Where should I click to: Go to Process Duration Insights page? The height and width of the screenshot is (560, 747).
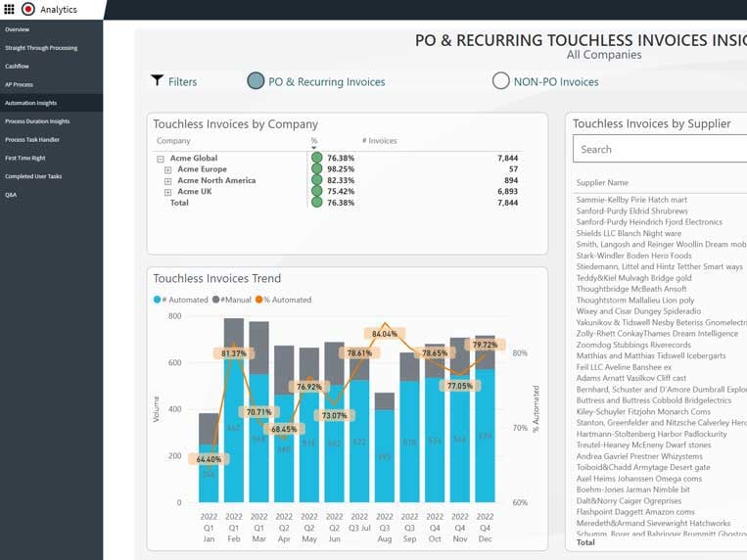click(37, 121)
